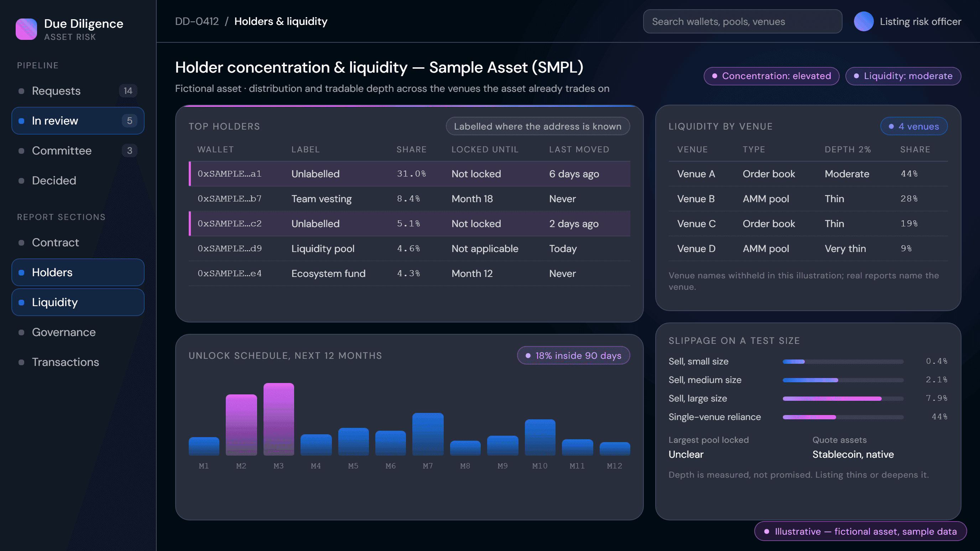Select wallet 0xSAMPLE…e4 row
The height and width of the screenshot is (551, 980).
(x=410, y=273)
